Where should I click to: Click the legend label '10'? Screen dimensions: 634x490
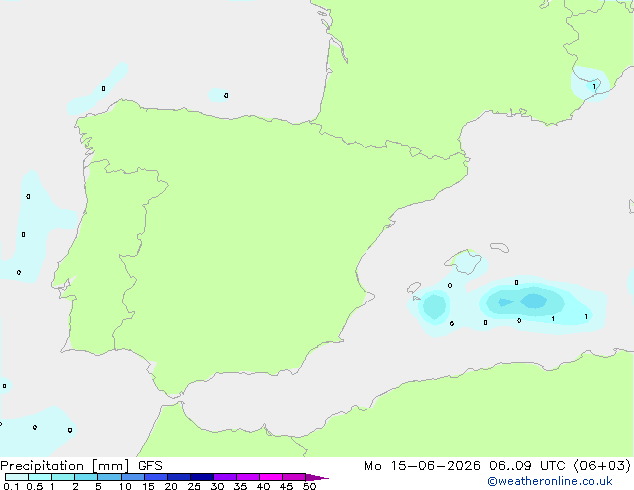[125, 486]
